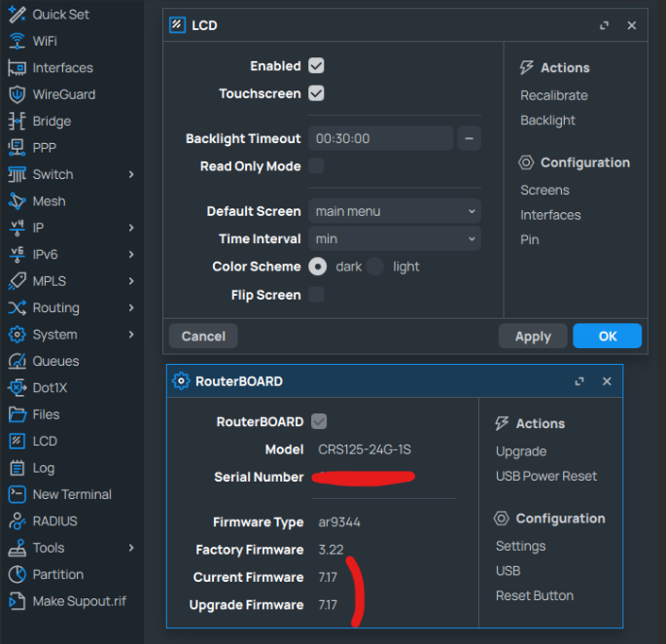Click the Cancel button in LCD
The height and width of the screenshot is (644, 666).
pos(203,337)
